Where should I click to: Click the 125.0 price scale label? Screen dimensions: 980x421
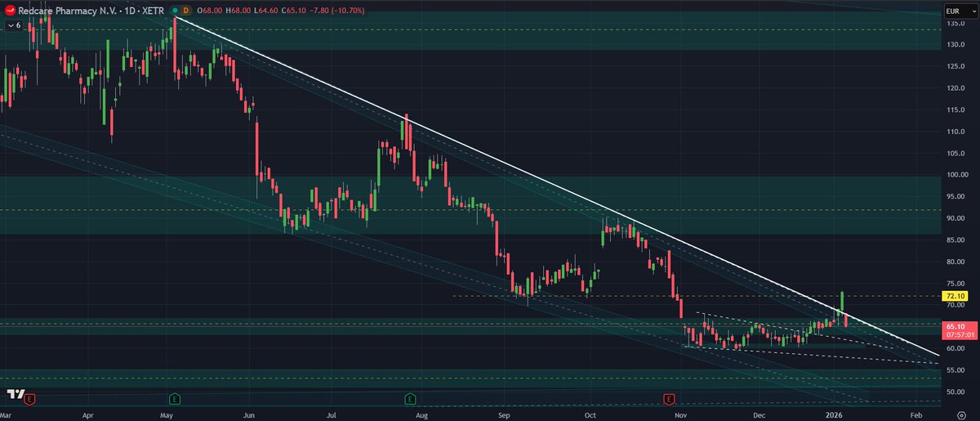pyautogui.click(x=954, y=66)
